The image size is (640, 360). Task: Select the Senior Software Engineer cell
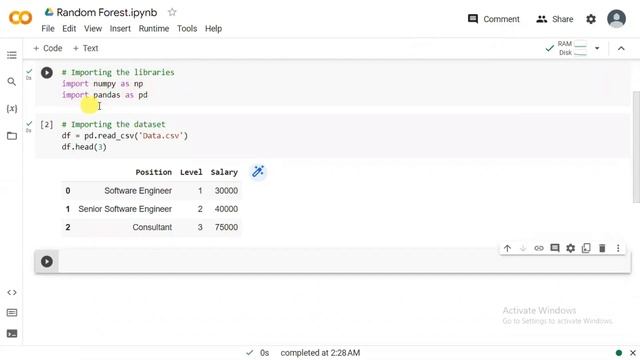(125, 209)
